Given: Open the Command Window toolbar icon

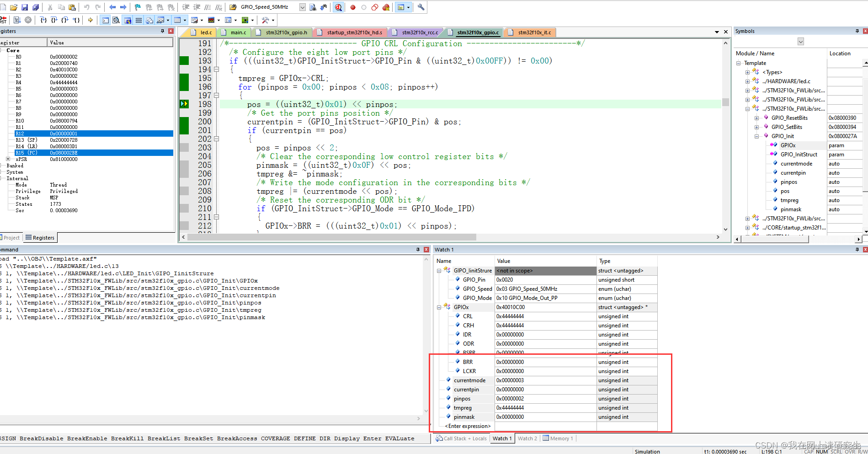Looking at the screenshot, I should pyautogui.click(x=104, y=20).
